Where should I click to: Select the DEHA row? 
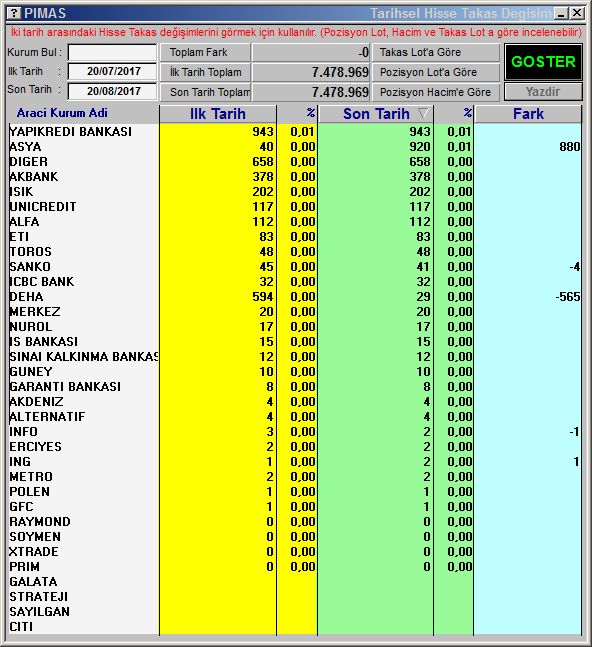point(295,297)
